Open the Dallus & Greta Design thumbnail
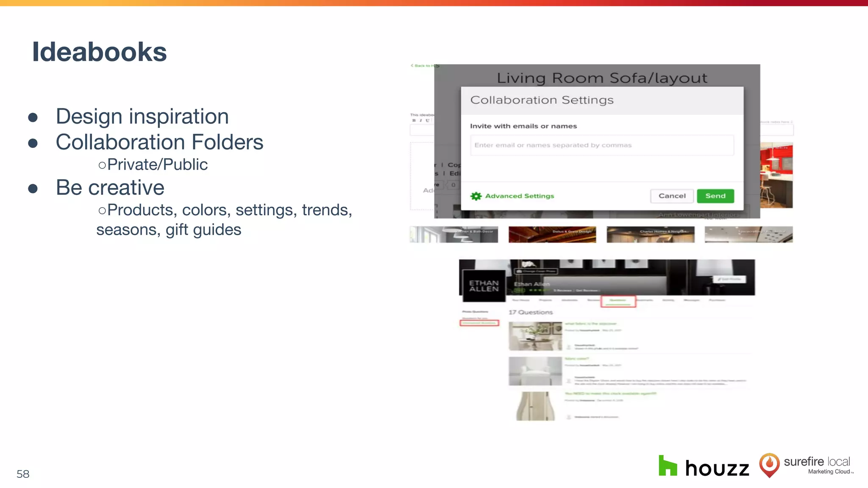868x488 pixels. pos(552,234)
